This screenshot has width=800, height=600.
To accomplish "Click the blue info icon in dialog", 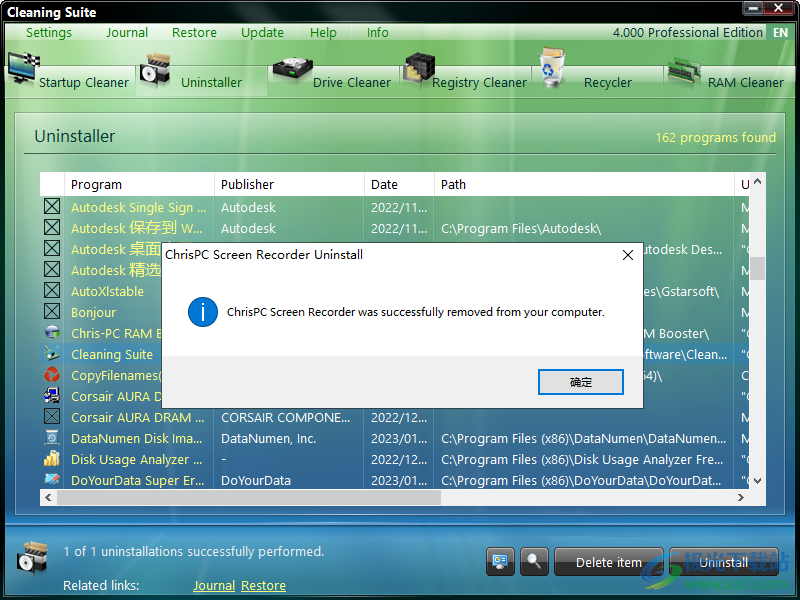I will pyautogui.click(x=203, y=312).
